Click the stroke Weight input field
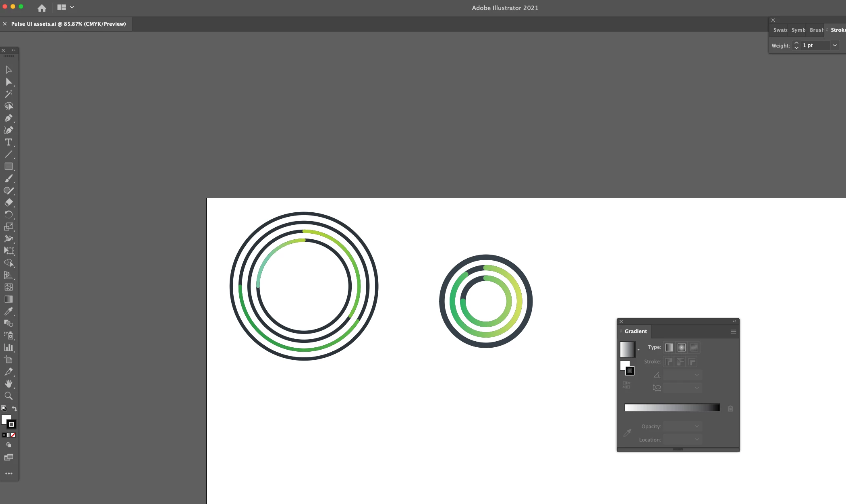This screenshot has height=504, width=846. click(815, 46)
